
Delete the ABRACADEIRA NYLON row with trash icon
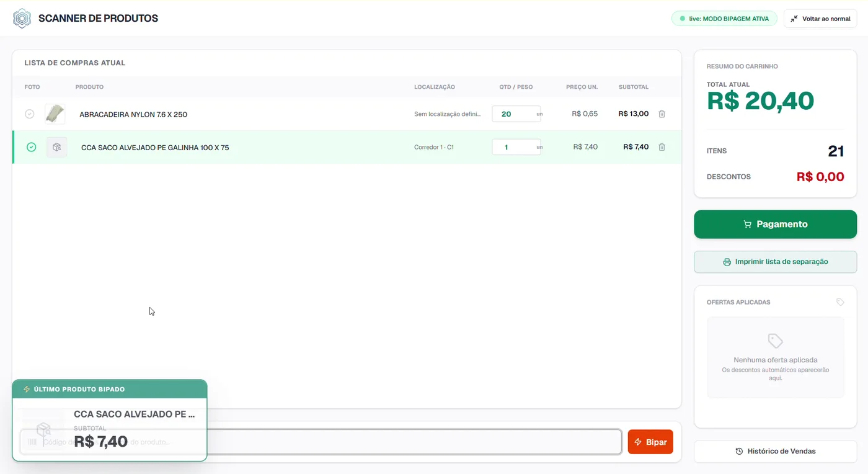[x=662, y=114]
